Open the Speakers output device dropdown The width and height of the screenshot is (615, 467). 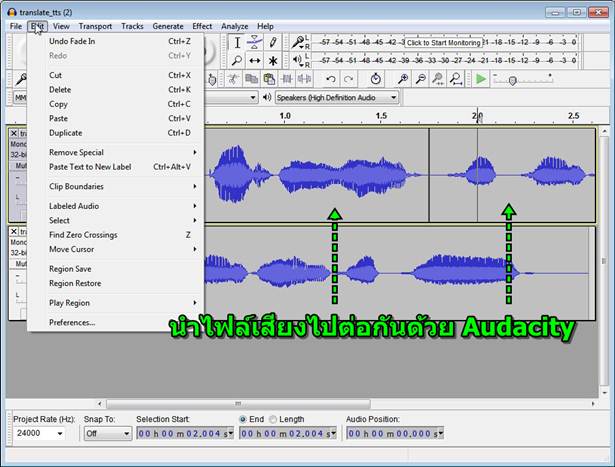(337, 97)
